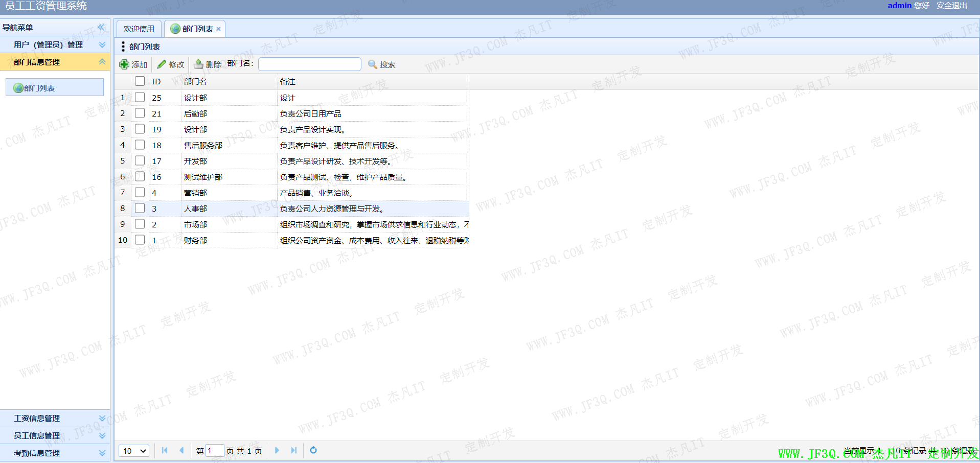Go to the first page in the pager
980x463 pixels.
165,450
